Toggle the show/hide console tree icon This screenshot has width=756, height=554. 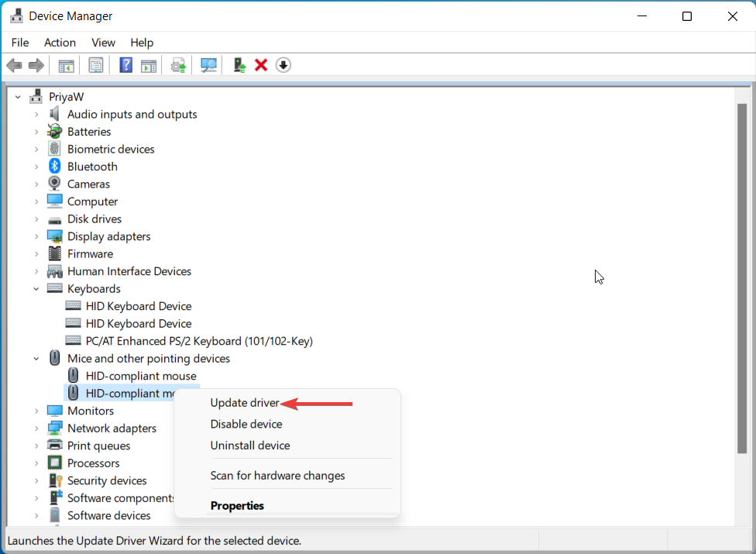(66, 65)
